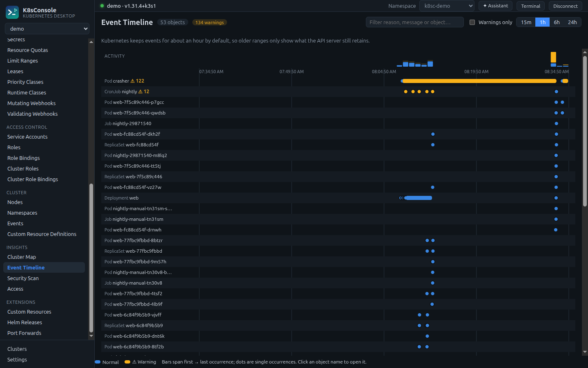
Task: Select the 15m time range
Action: tap(526, 22)
